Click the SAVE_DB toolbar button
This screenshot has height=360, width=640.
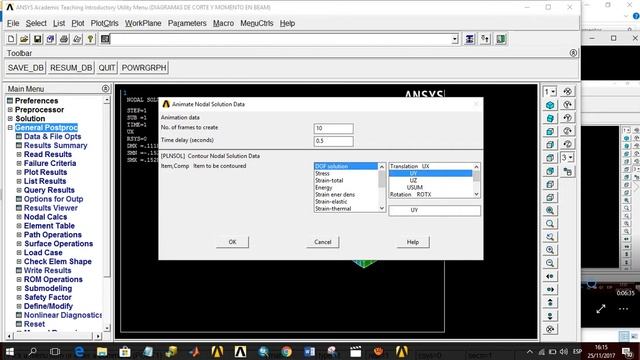(x=26, y=68)
